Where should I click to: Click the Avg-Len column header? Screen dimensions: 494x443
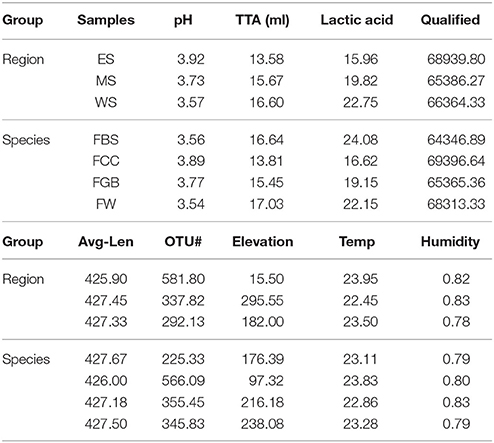(106, 242)
